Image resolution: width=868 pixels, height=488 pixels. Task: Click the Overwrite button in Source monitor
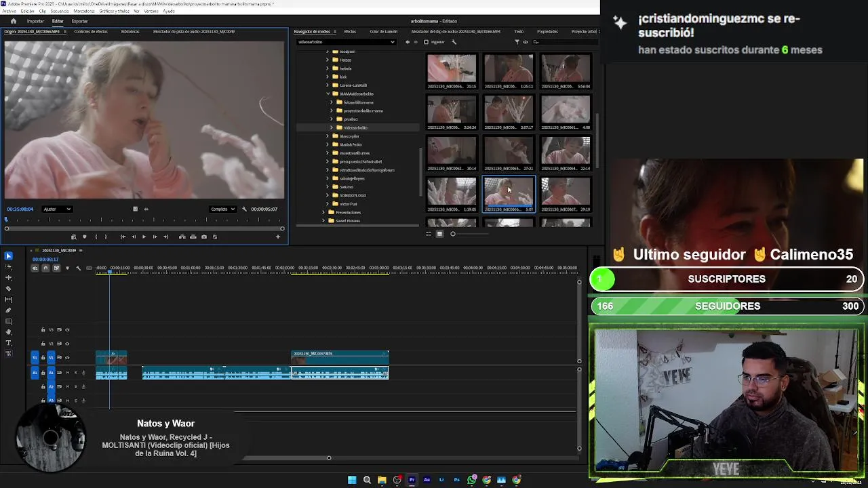point(193,237)
